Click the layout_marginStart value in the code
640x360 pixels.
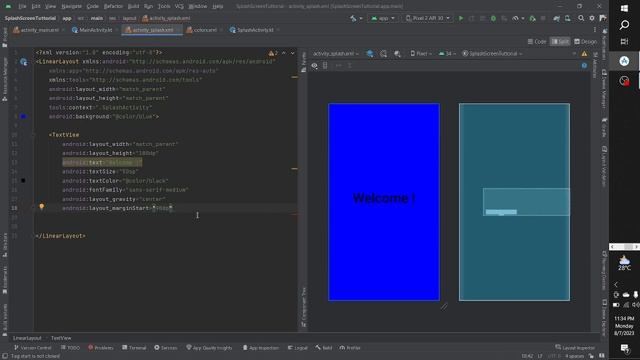pos(163,208)
